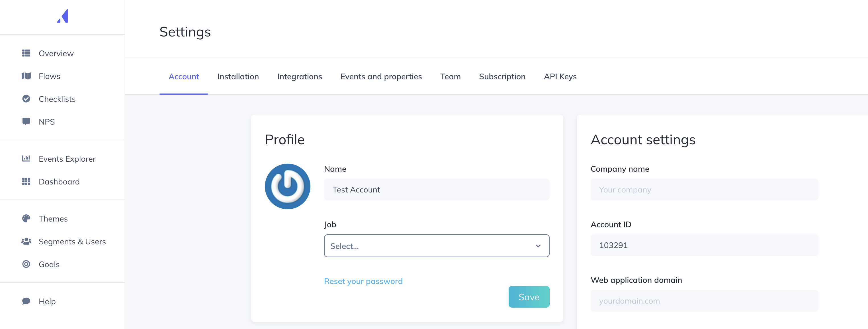Expand the Job select dropdown
868x329 pixels.
437,246
